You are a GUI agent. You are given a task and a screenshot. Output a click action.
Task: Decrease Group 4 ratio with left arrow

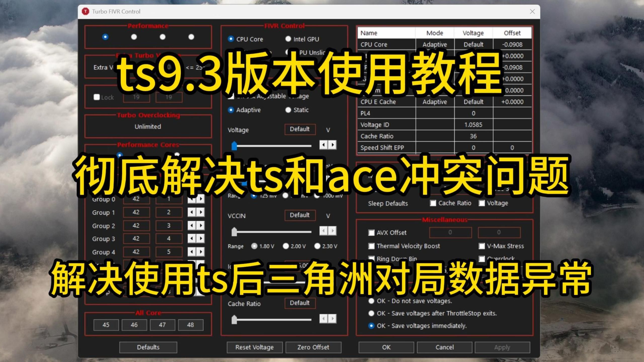tap(192, 252)
